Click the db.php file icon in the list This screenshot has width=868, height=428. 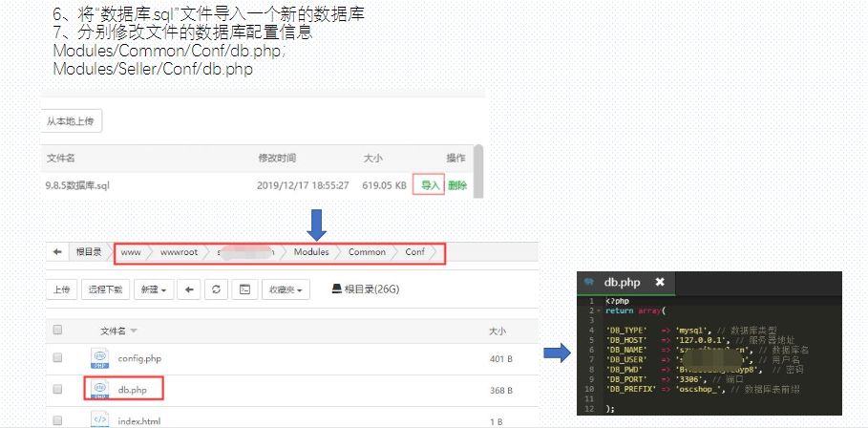click(99, 389)
